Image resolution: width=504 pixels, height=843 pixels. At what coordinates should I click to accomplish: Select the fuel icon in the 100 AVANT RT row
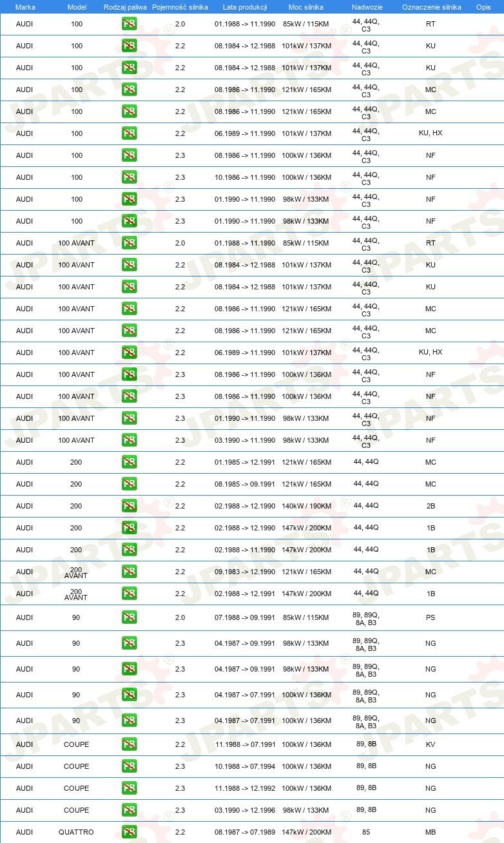tap(129, 243)
